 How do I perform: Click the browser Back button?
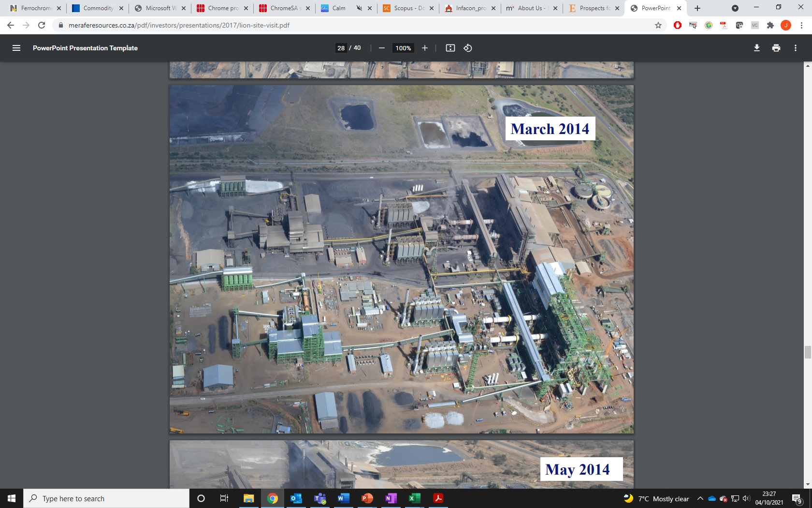[10, 25]
